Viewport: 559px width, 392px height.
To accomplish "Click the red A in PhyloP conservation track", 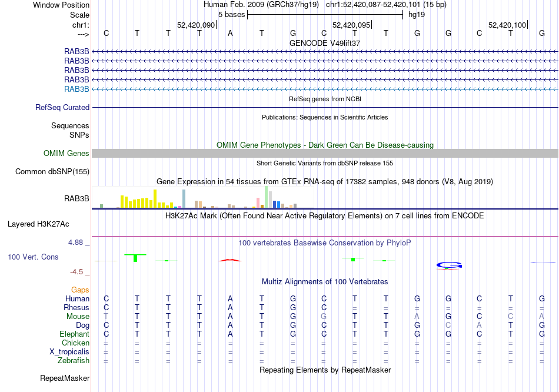I will [x=230, y=260].
